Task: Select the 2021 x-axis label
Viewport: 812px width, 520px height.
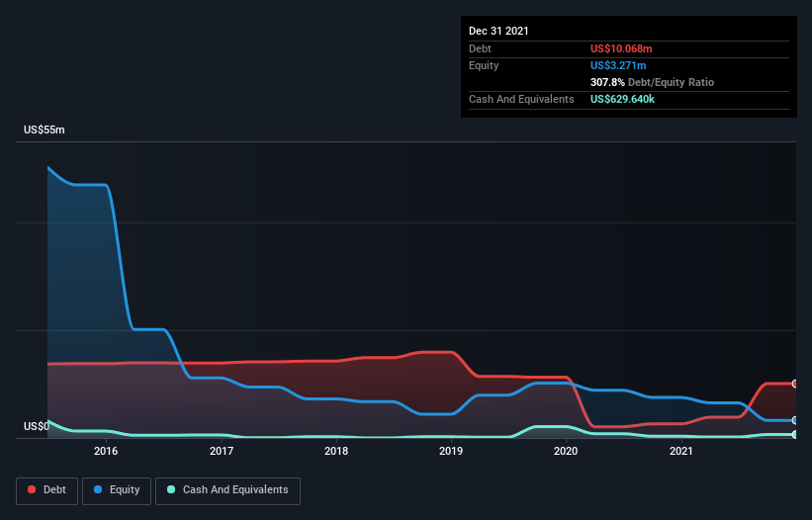Action: 681,451
